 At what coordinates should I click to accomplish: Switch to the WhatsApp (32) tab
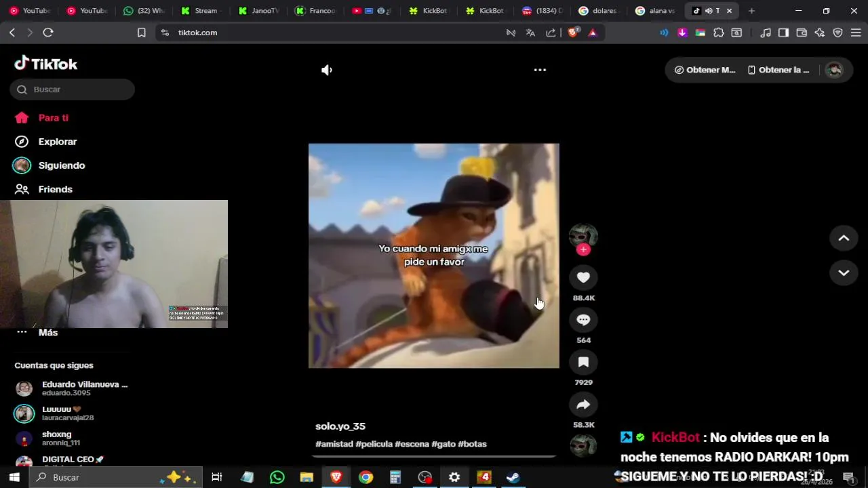(x=144, y=11)
